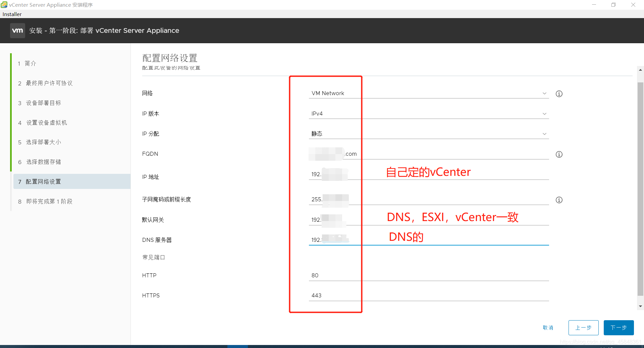
Task: Go to step 3 设备部署目标
Action: (x=71, y=103)
